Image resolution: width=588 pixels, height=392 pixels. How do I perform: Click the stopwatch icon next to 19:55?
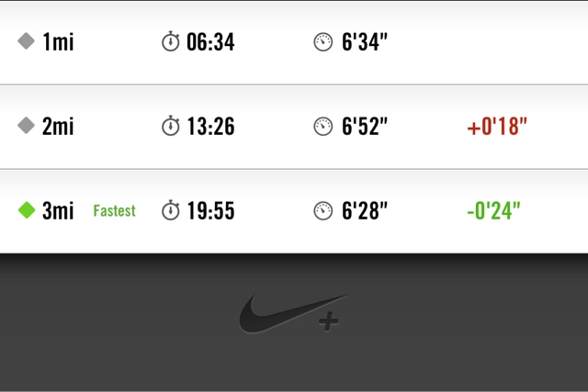[171, 210]
